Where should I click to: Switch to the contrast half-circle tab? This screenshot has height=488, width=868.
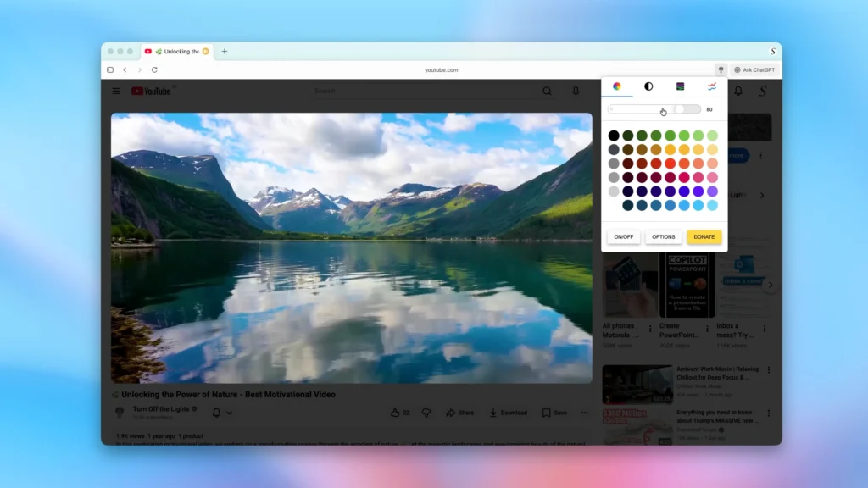point(648,86)
